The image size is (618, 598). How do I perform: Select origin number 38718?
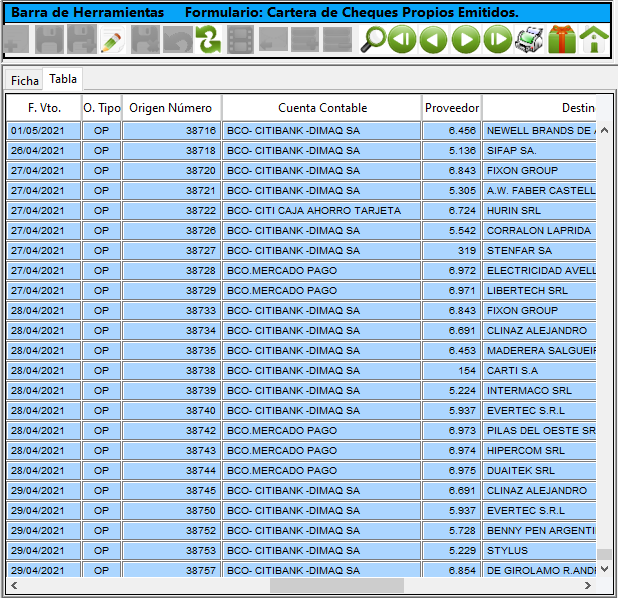[x=172, y=151]
